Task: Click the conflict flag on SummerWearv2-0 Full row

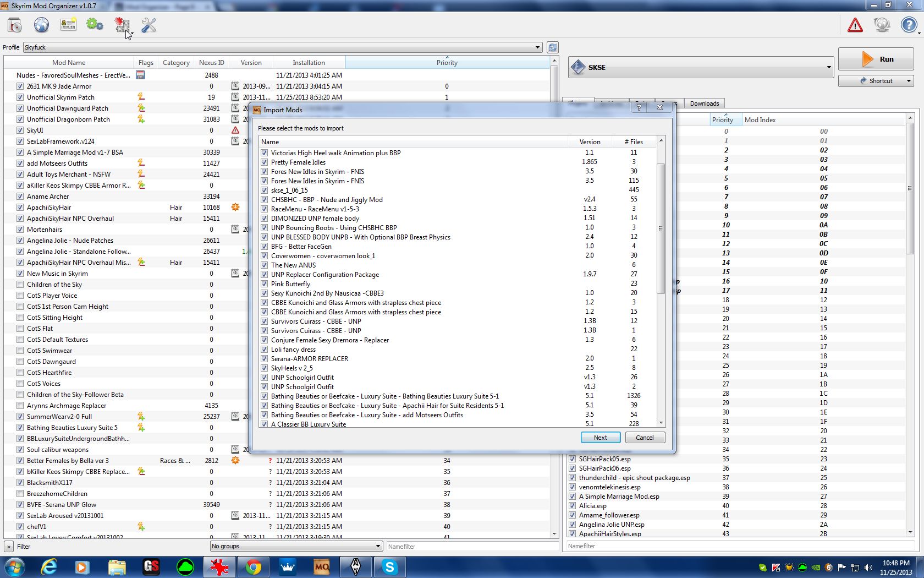Action: click(x=141, y=416)
